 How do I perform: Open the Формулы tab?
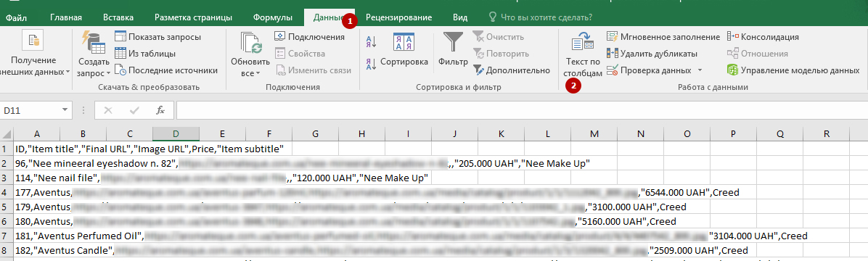(272, 17)
